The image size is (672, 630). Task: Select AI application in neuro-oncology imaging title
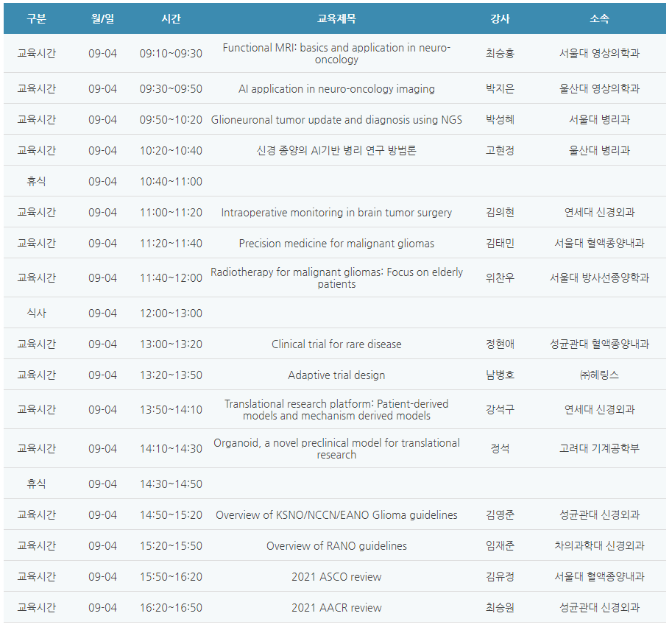pyautogui.click(x=336, y=89)
